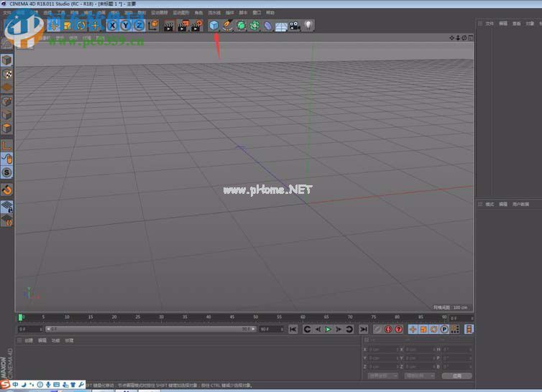Click the Cube primitive object icon
This screenshot has height=392, width=542.
(213, 25)
